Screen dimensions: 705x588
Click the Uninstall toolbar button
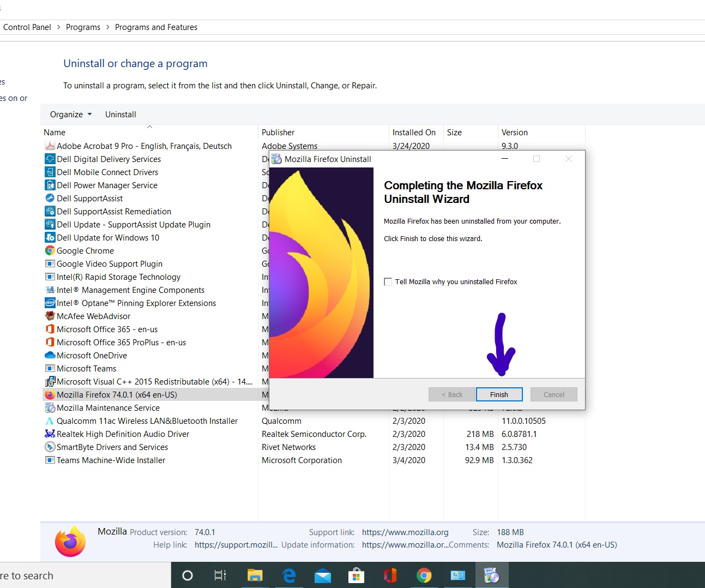120,114
